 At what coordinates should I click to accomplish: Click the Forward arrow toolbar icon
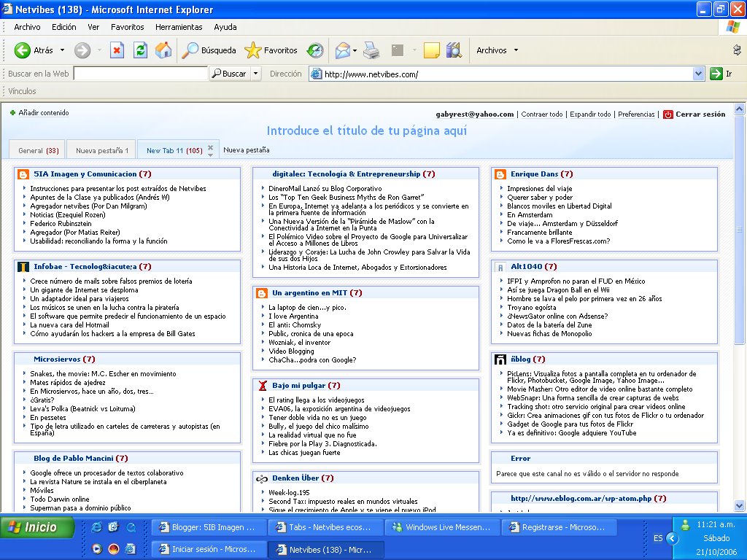[x=82, y=50]
